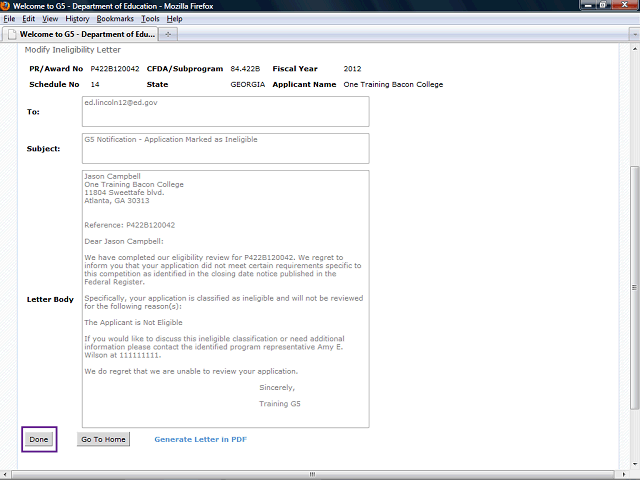Click the To: label
This screenshot has width=640, height=480.
tap(33, 112)
